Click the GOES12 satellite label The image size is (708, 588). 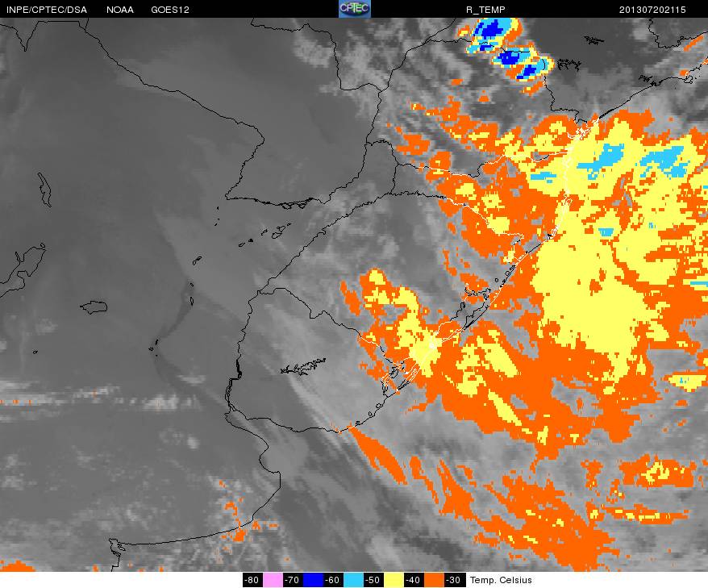170,10
